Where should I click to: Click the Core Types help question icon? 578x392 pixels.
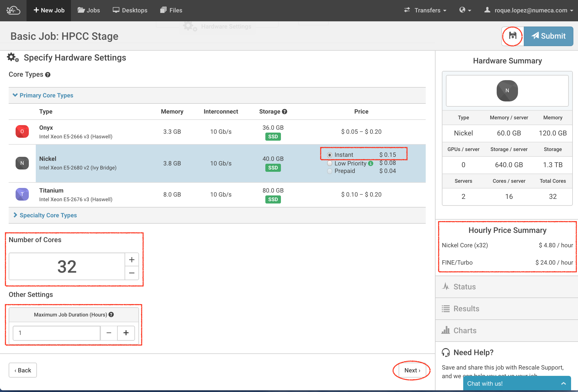(x=48, y=75)
